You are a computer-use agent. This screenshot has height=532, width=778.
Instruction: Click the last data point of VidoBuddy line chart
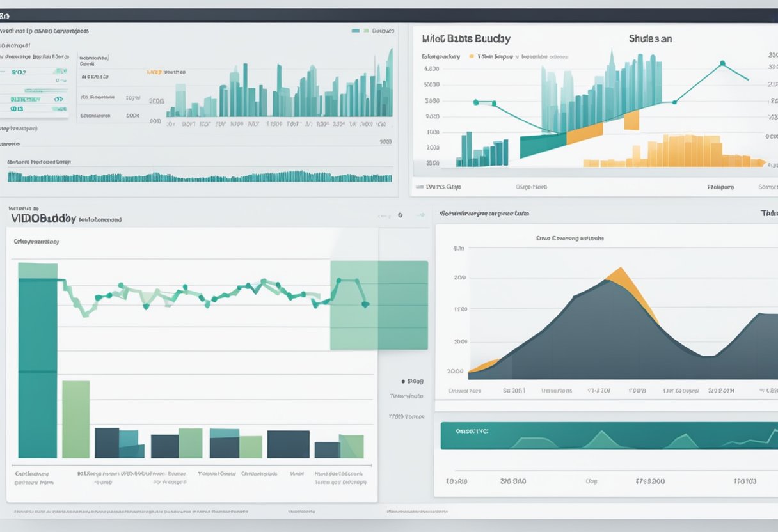(365, 304)
